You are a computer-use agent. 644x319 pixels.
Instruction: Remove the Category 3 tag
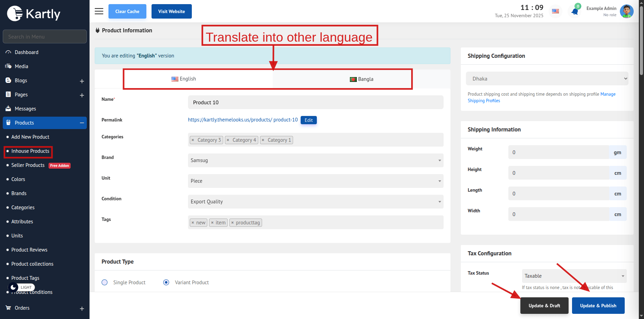point(193,140)
